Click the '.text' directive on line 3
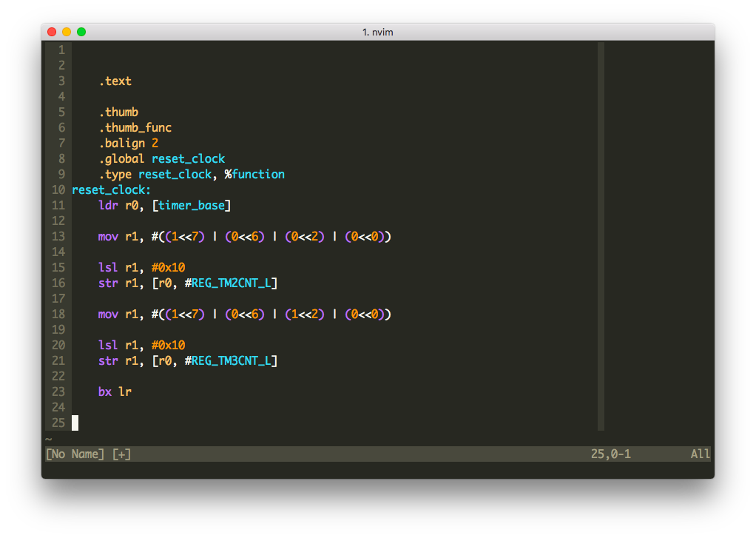 [115, 81]
